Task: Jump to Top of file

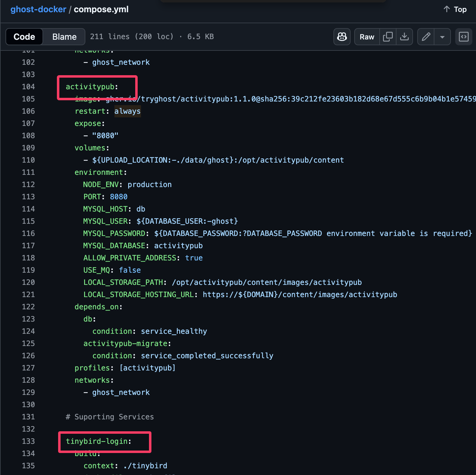Action: [x=455, y=9]
